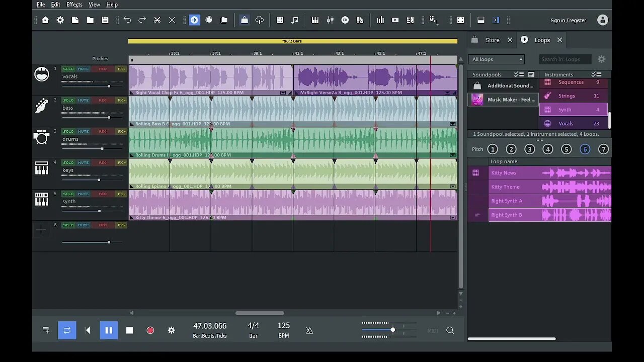Select the Strings instrument category
Image resolution: width=644 pixels, height=362 pixels.
pos(574,96)
